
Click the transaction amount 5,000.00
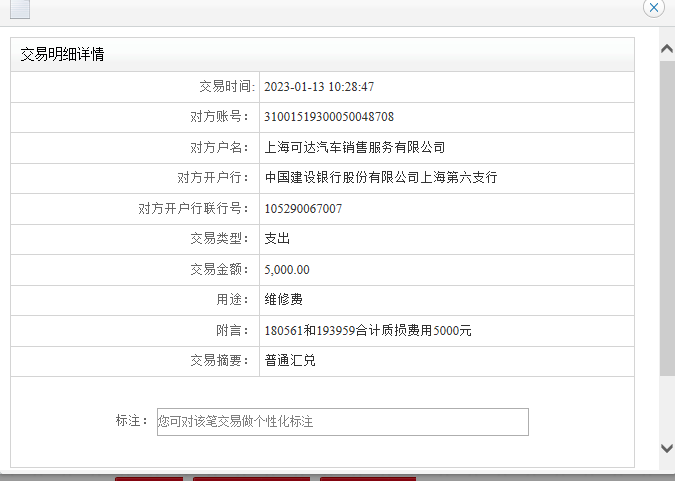287,270
